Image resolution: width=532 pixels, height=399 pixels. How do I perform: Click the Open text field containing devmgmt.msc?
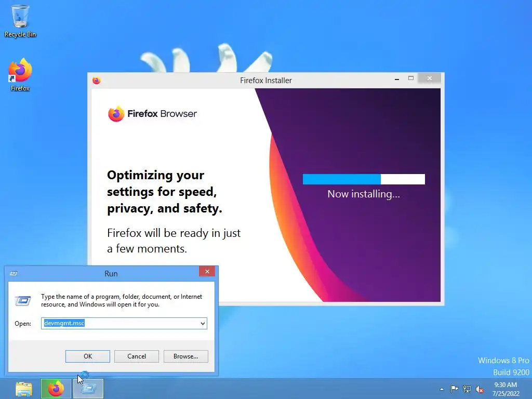124,323
